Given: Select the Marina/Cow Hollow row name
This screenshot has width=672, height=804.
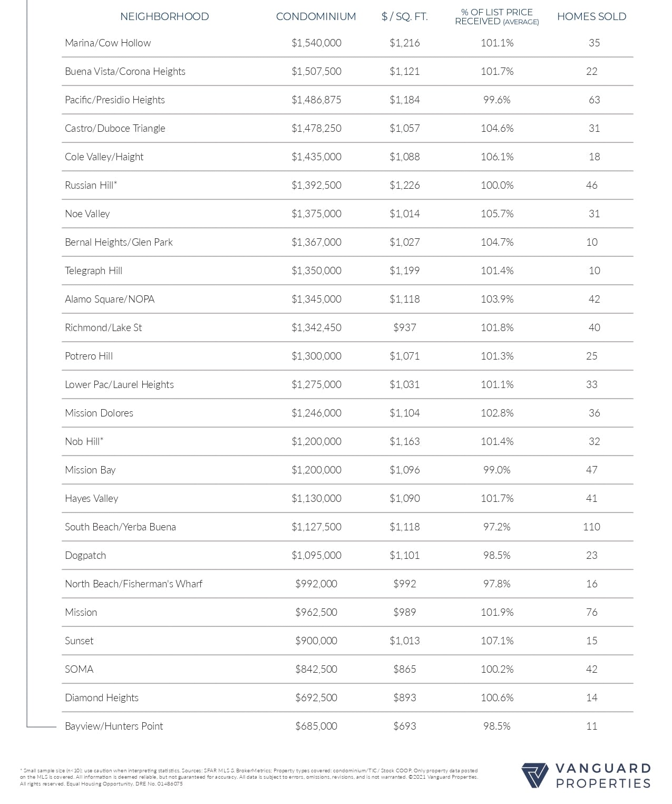Looking at the screenshot, I should (x=108, y=43).
